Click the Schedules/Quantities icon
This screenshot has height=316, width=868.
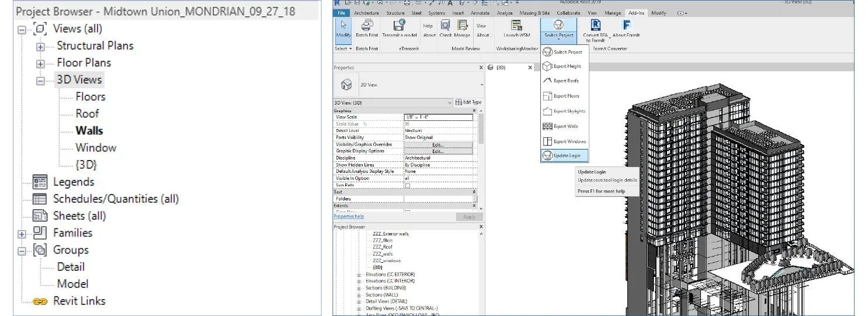tap(40, 199)
